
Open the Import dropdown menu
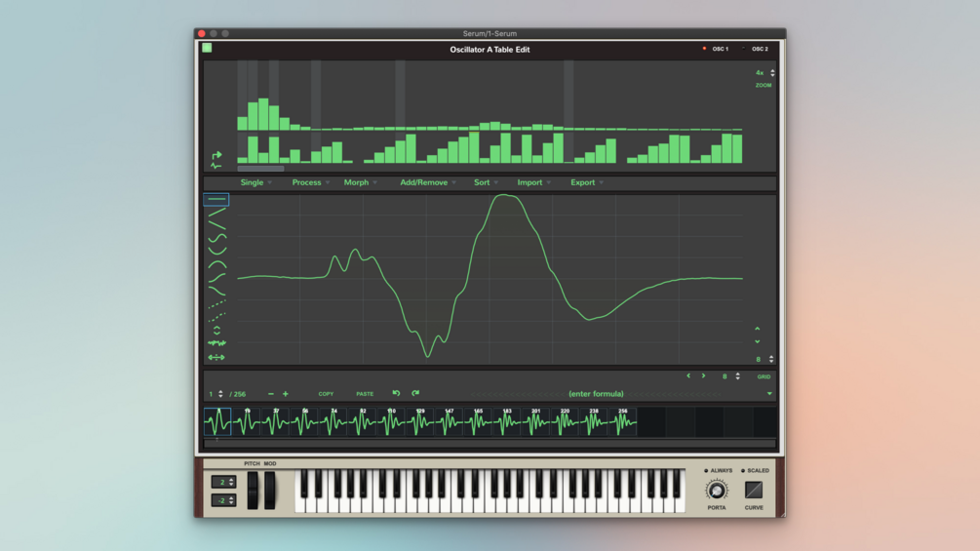point(533,182)
